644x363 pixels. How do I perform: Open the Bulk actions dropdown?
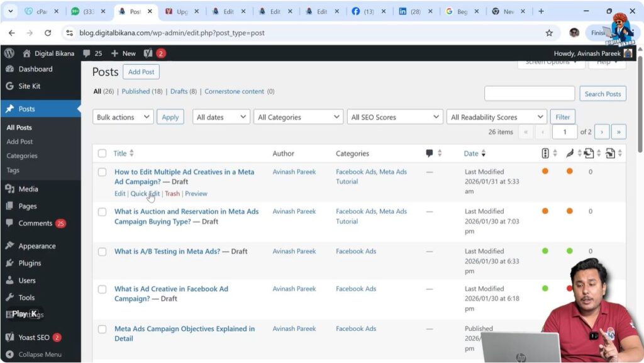(x=123, y=116)
